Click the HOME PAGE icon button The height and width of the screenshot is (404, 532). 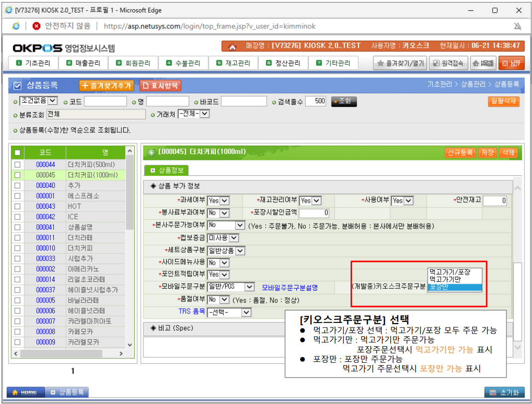click(483, 63)
